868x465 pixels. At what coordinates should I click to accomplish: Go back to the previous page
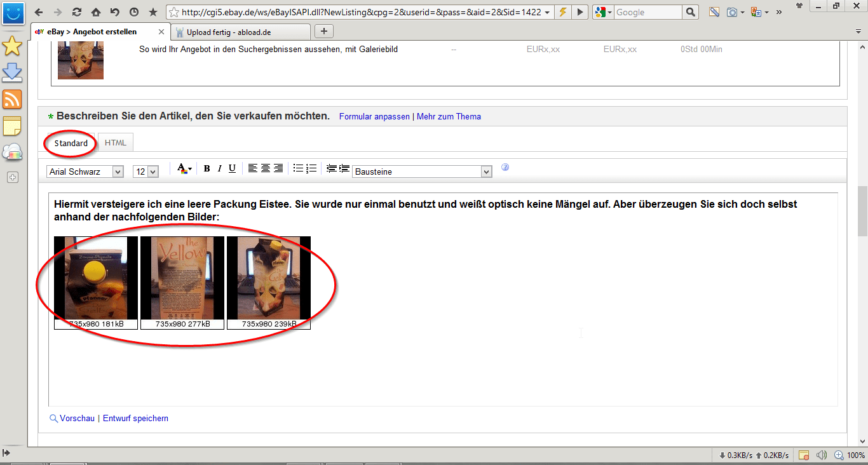click(39, 12)
